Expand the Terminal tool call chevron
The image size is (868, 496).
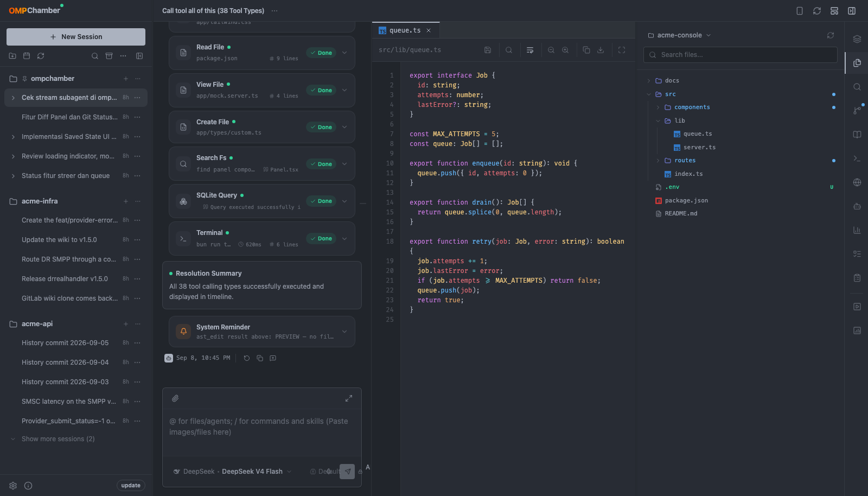click(x=344, y=238)
